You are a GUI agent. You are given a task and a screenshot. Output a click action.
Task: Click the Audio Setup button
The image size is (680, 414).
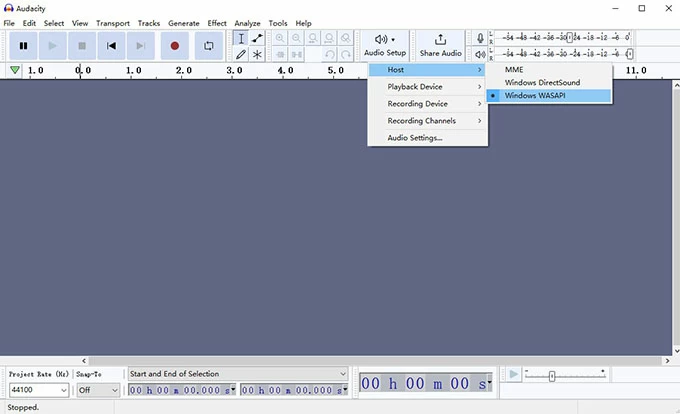coord(385,45)
